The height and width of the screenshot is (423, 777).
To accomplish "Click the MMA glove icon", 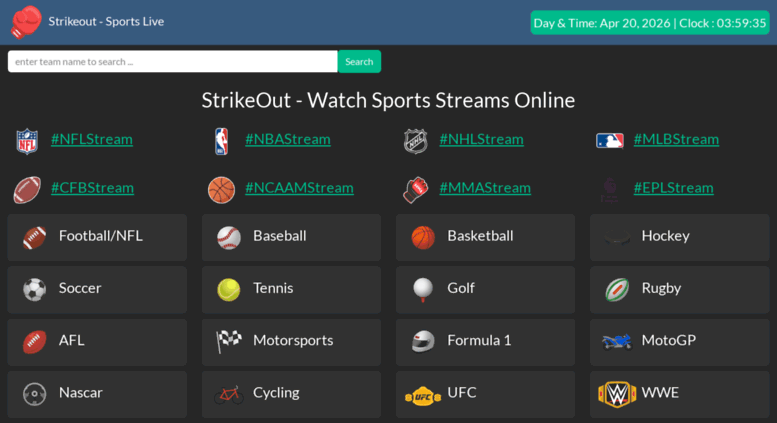I will tap(415, 190).
